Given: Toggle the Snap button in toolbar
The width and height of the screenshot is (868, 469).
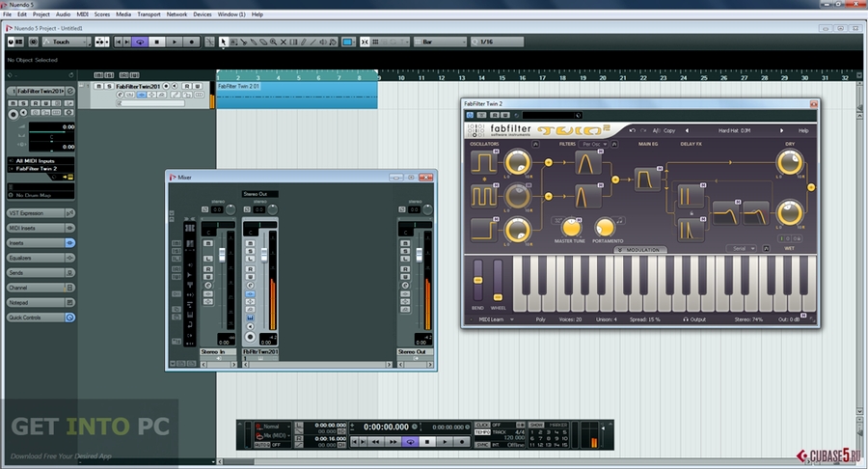Looking at the screenshot, I should click(x=365, y=41).
